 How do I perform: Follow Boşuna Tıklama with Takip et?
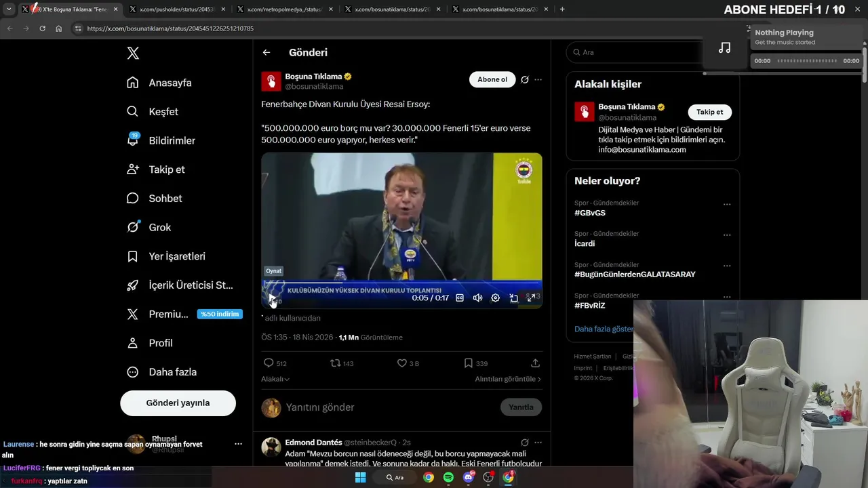tap(710, 112)
